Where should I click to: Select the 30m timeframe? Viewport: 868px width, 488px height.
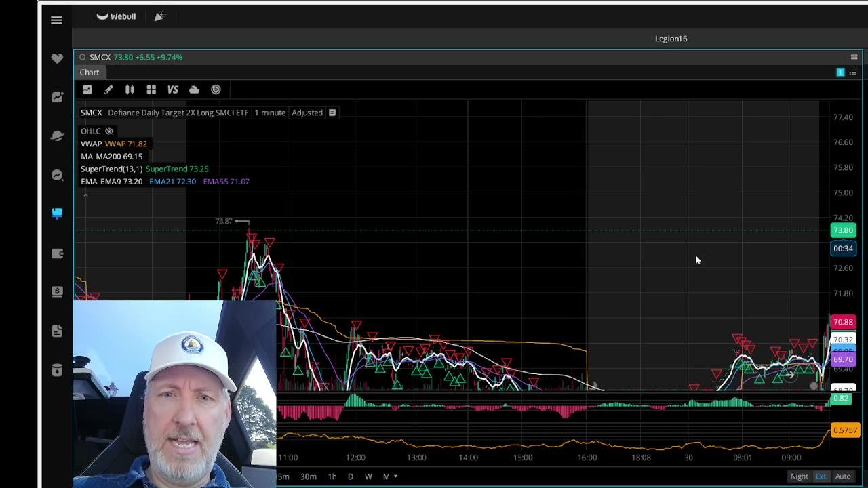coord(309,476)
